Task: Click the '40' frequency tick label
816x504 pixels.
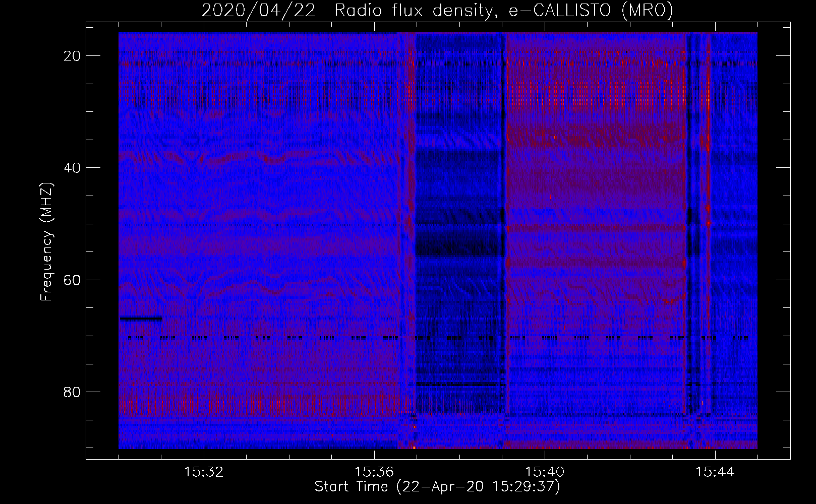Action: [x=72, y=168]
